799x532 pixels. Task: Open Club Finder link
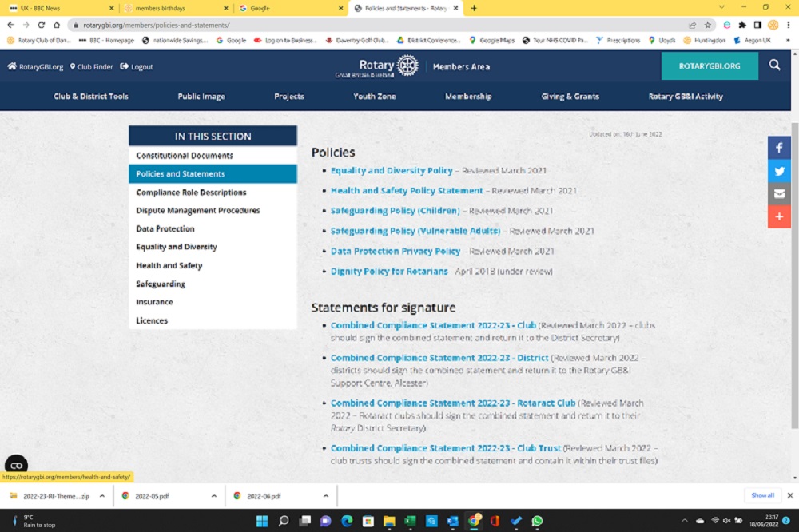pyautogui.click(x=91, y=67)
